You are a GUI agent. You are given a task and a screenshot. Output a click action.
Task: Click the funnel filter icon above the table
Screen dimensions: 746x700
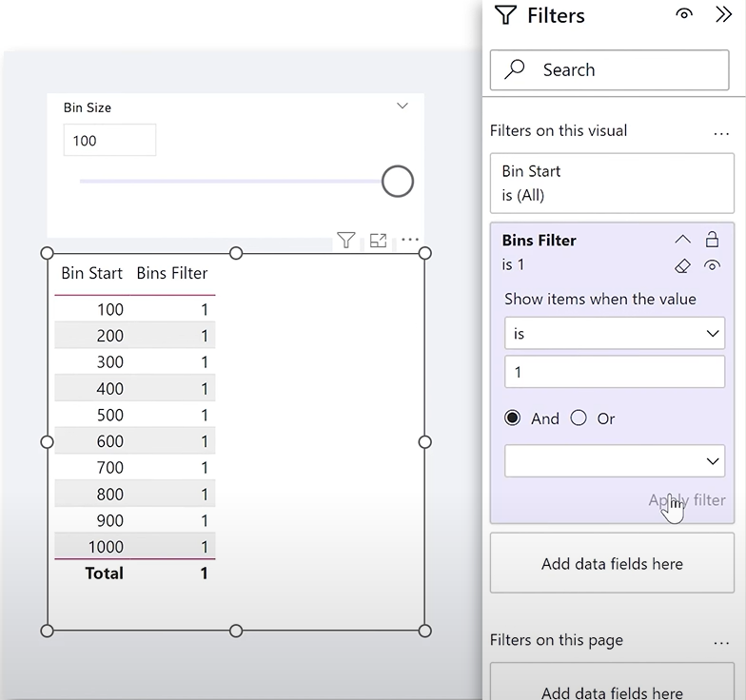pyautogui.click(x=346, y=240)
